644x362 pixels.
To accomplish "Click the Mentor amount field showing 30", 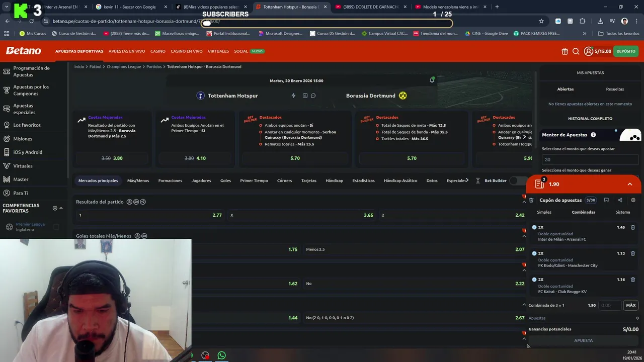I will tap(590, 159).
